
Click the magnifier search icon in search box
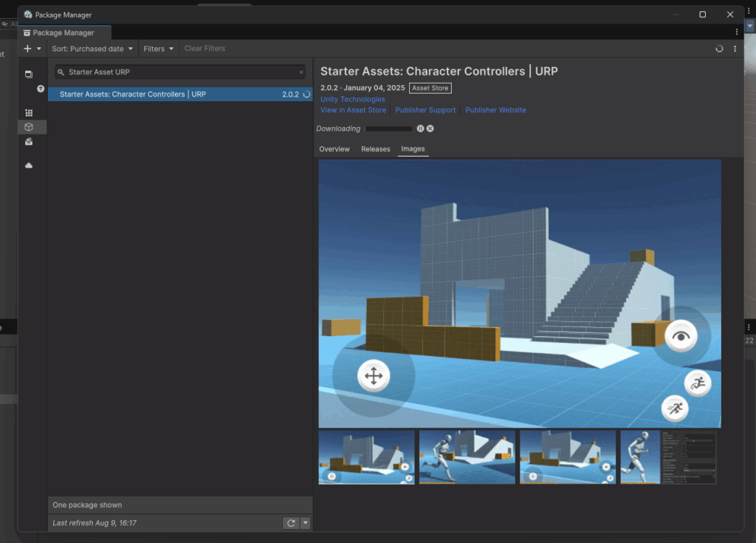coord(61,72)
